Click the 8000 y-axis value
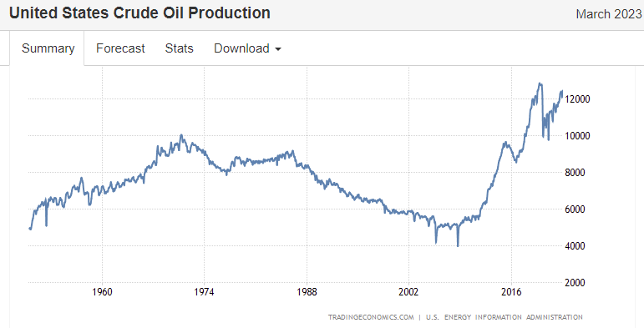The width and height of the screenshot is (644, 328). tap(575, 173)
